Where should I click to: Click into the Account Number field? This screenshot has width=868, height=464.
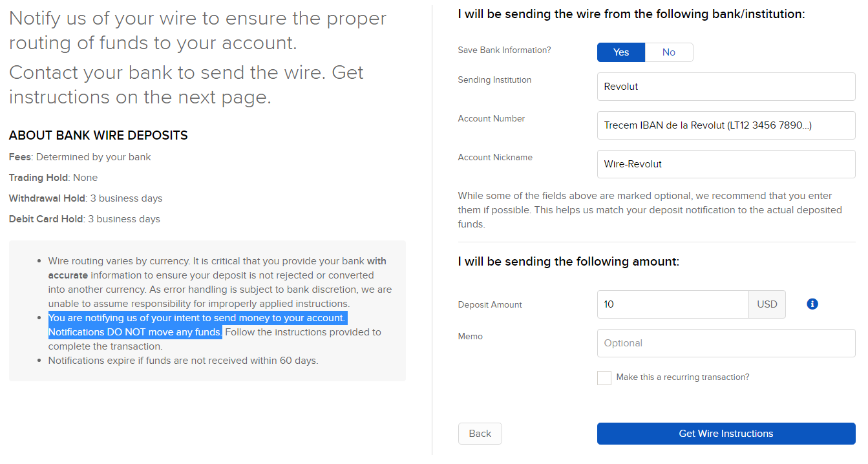coord(726,125)
